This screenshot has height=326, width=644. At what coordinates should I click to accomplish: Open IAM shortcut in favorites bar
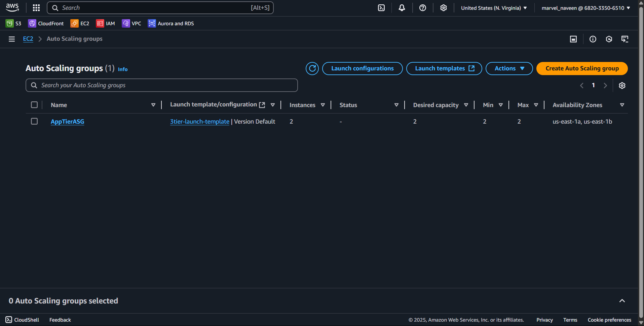pos(106,23)
